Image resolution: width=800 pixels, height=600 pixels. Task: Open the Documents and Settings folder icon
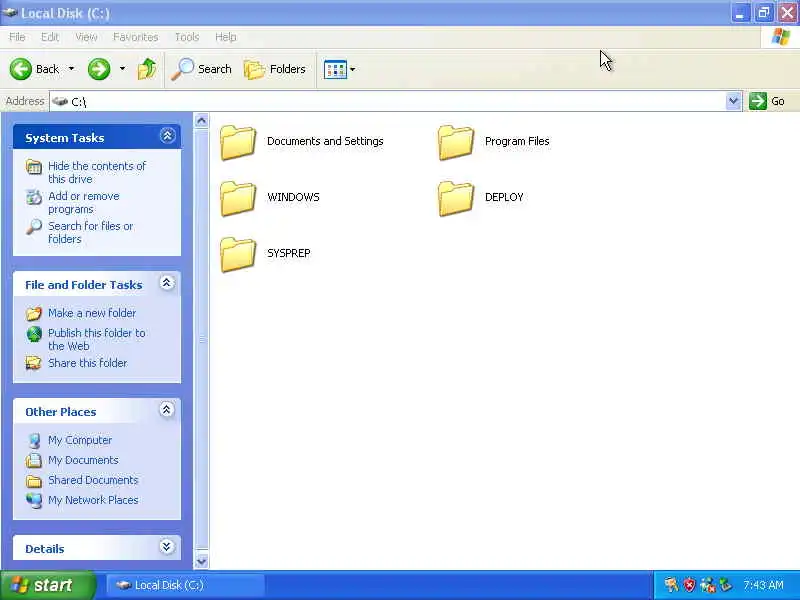238,142
